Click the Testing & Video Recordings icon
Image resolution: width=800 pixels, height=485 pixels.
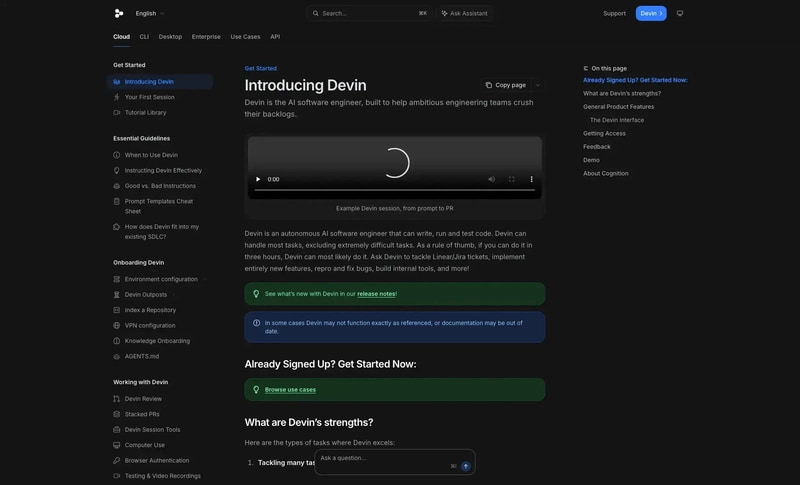(117, 476)
